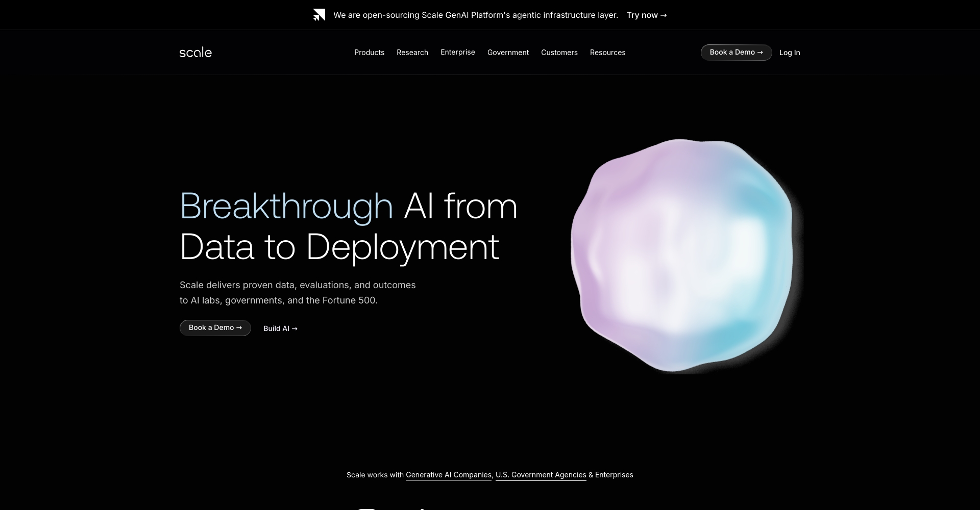This screenshot has height=510, width=980.
Task: Expand the Products navigation menu
Action: (369, 53)
